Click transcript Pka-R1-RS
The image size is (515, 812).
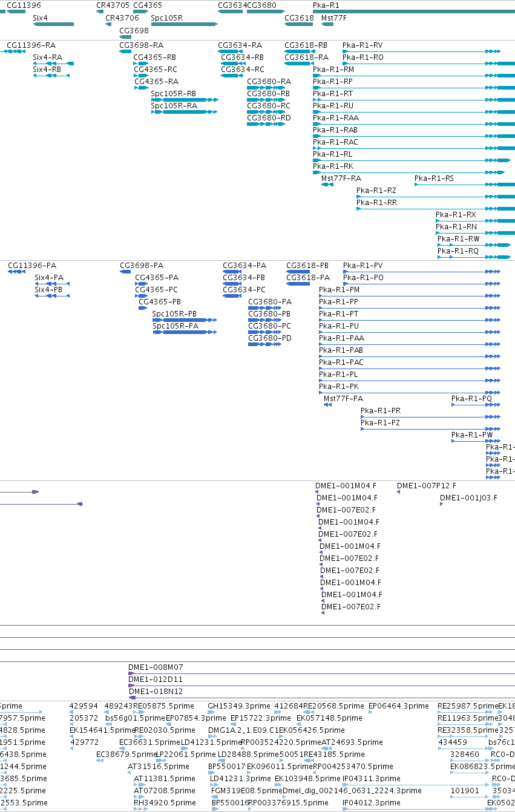[434, 178]
